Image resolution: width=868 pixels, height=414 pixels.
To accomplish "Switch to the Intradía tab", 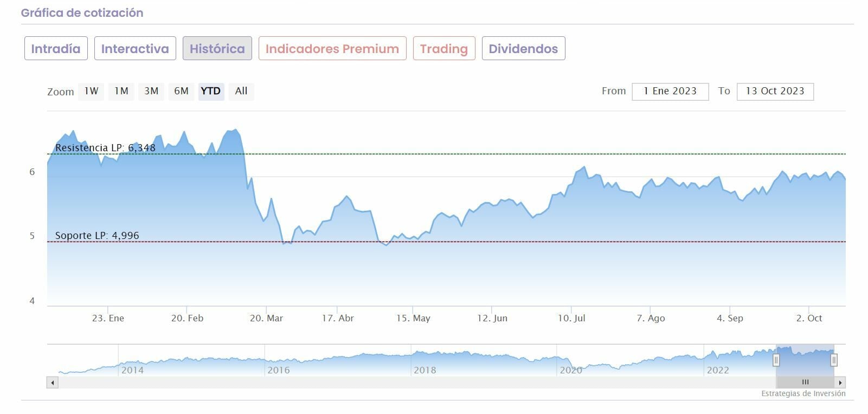I will tap(56, 49).
